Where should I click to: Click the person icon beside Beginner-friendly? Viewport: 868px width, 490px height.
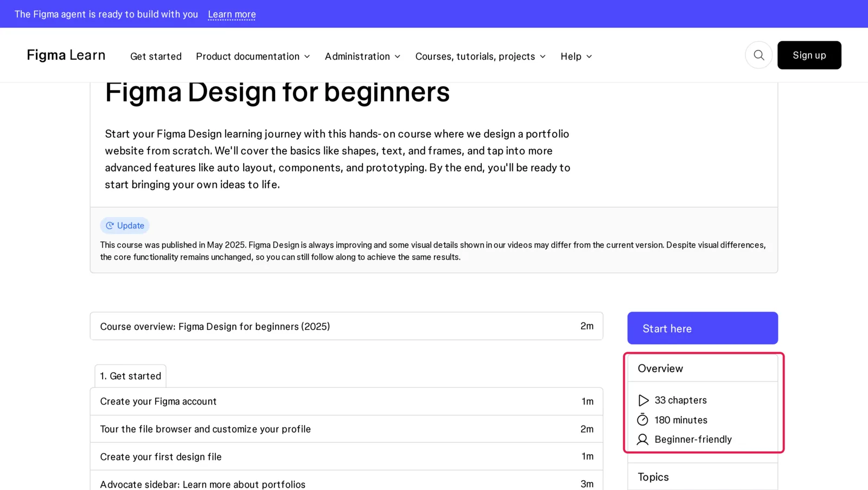coord(643,440)
